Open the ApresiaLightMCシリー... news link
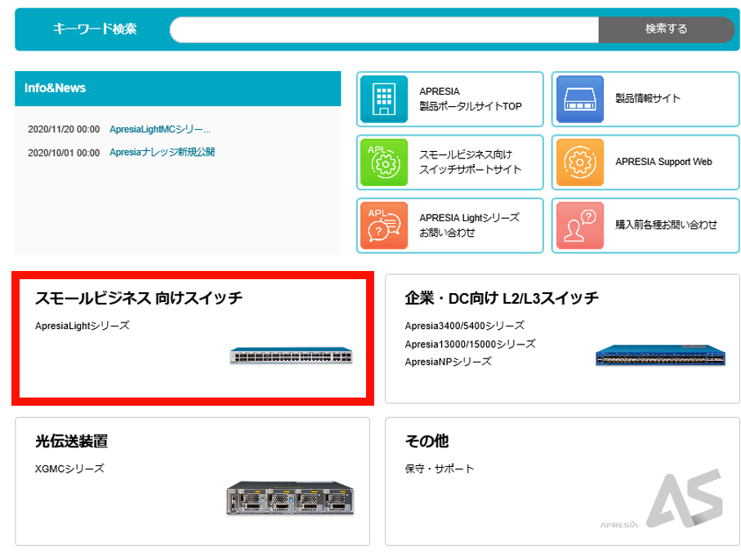This screenshot has width=741, height=560. [160, 129]
